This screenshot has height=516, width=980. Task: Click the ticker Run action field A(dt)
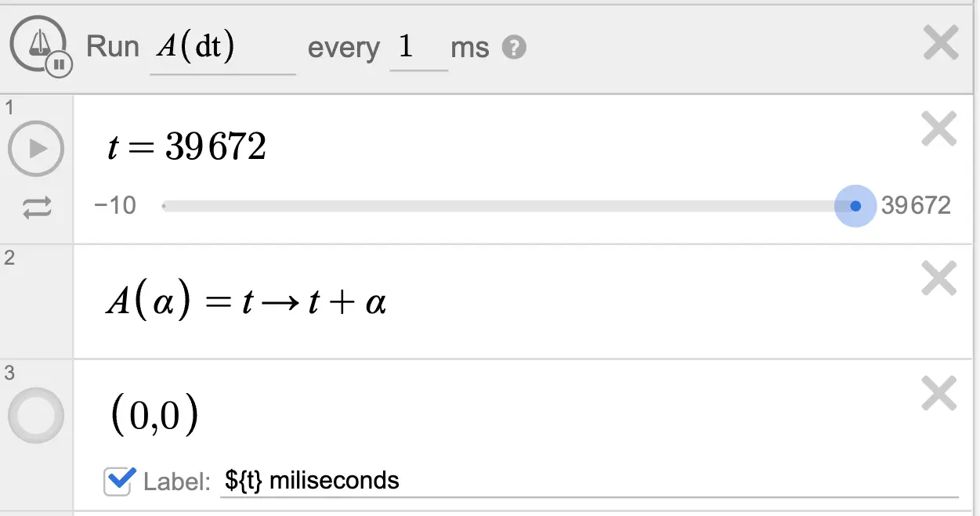point(222,49)
